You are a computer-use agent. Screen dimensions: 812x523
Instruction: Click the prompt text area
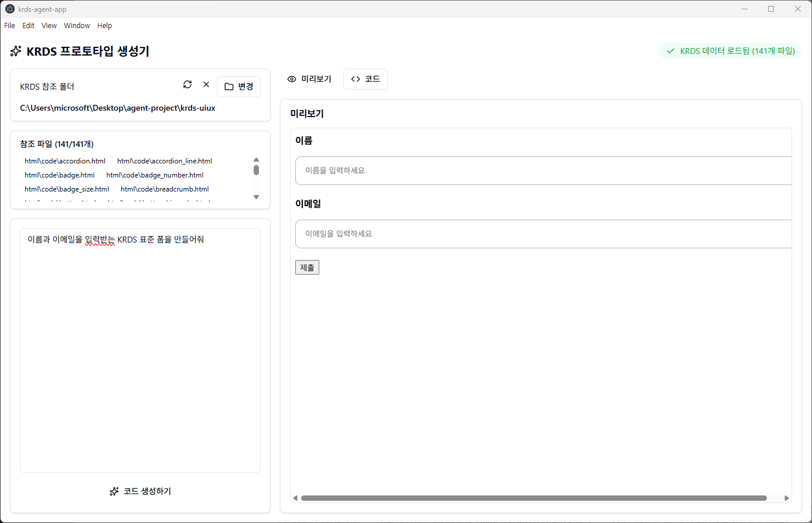click(x=140, y=350)
